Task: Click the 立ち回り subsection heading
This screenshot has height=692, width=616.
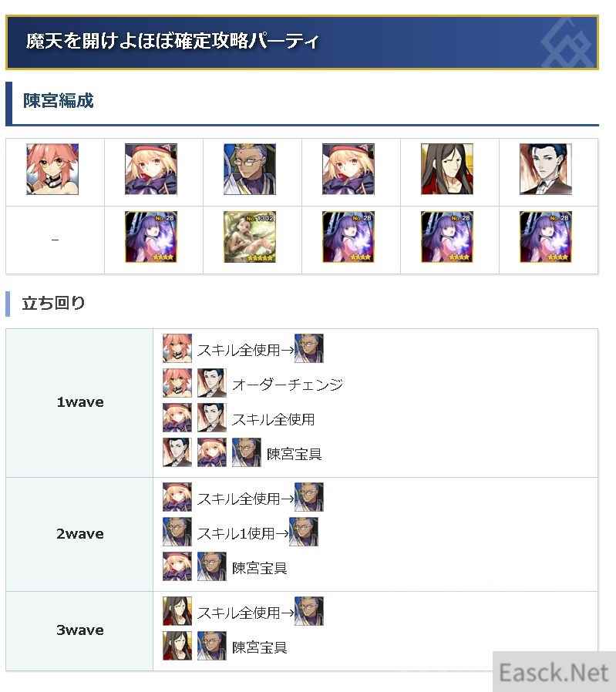Action: click(53, 303)
